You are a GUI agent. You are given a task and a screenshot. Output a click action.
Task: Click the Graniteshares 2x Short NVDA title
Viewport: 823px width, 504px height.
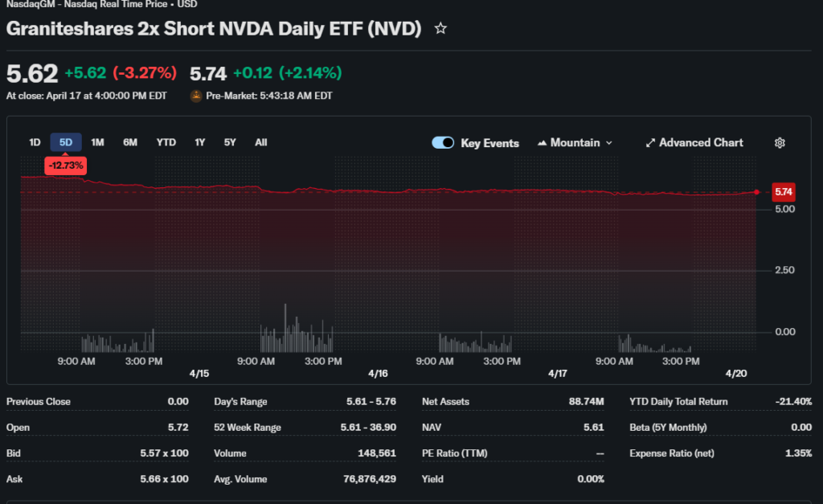click(214, 29)
